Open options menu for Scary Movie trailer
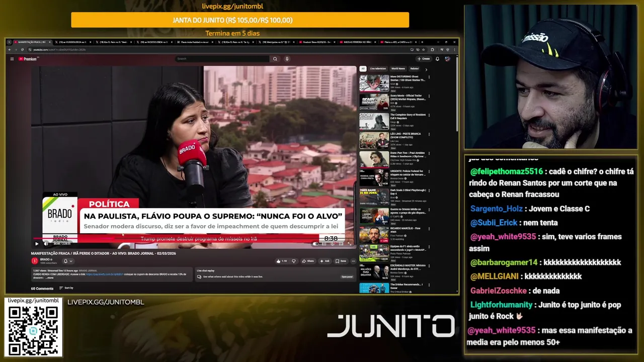The image size is (644, 362). (429, 96)
